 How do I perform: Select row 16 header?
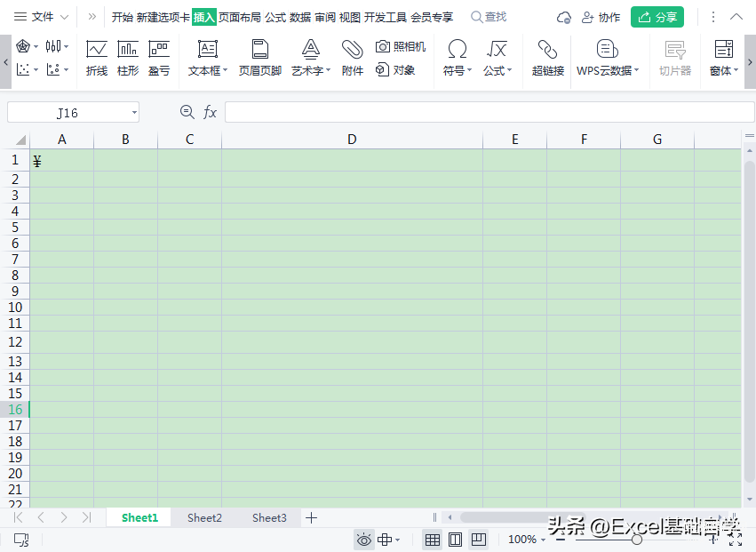15,409
